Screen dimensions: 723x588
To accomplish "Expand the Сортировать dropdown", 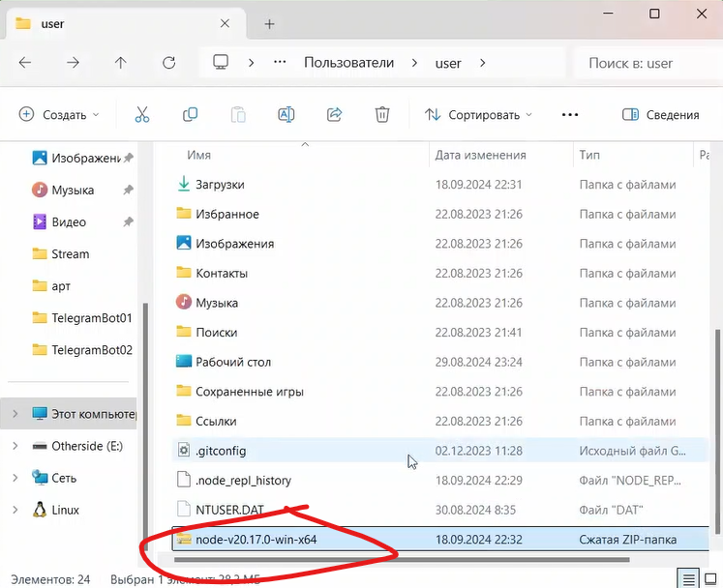I will [x=478, y=115].
